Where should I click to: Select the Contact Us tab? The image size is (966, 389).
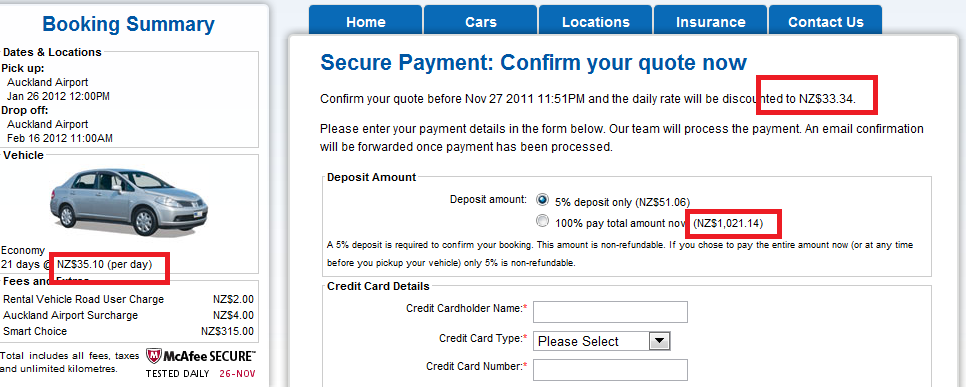tap(826, 20)
